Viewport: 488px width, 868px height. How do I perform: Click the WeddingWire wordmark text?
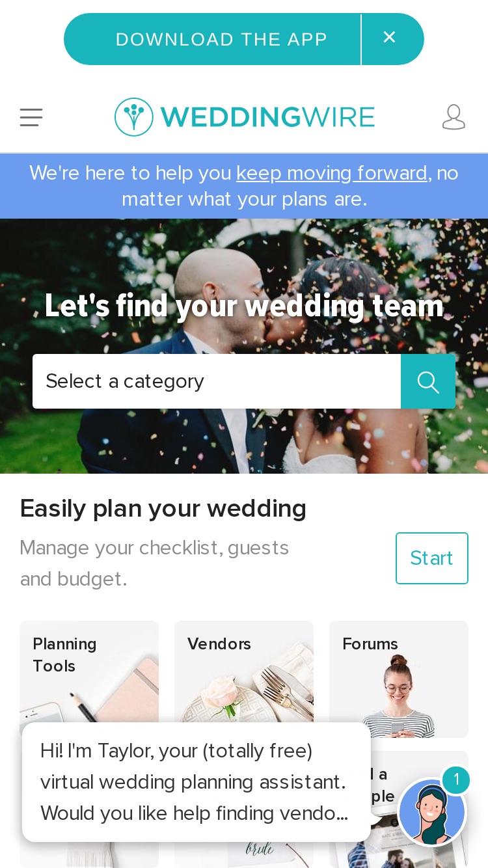tap(267, 117)
